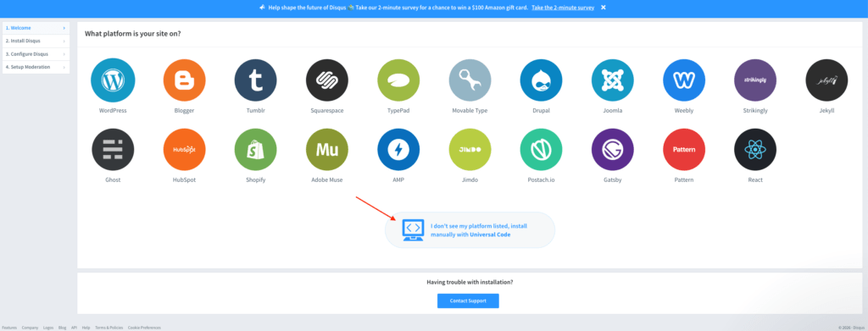Open the Features footer link
The height and width of the screenshot is (331, 868).
9,328
